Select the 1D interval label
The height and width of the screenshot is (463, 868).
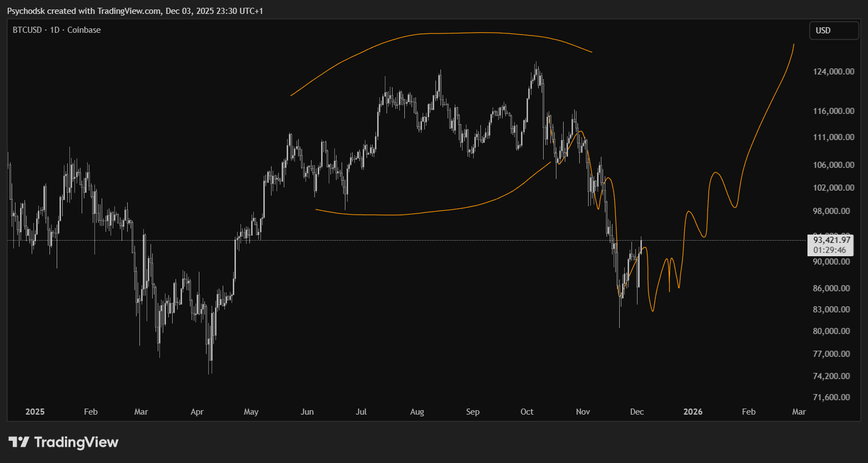(54, 30)
